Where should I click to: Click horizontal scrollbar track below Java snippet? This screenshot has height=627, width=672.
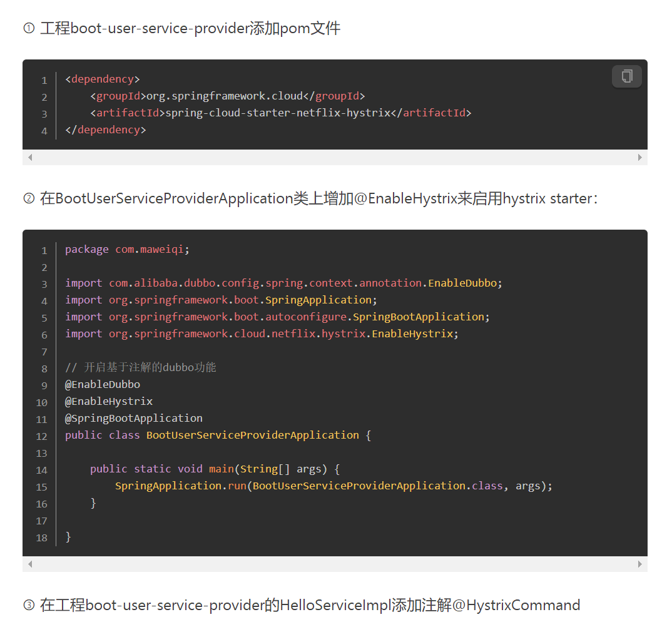pos(335,564)
